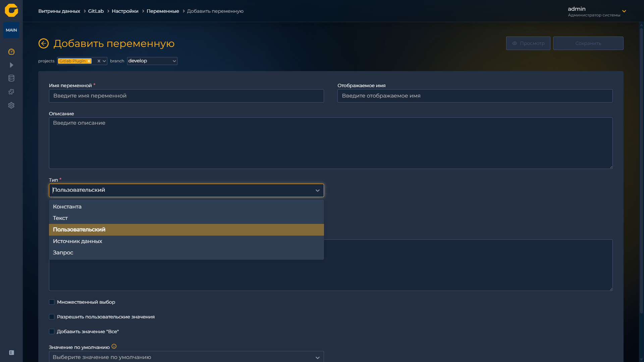644x362 pixels.
Task: Expand the projects dropdown arrow
Action: point(104,61)
